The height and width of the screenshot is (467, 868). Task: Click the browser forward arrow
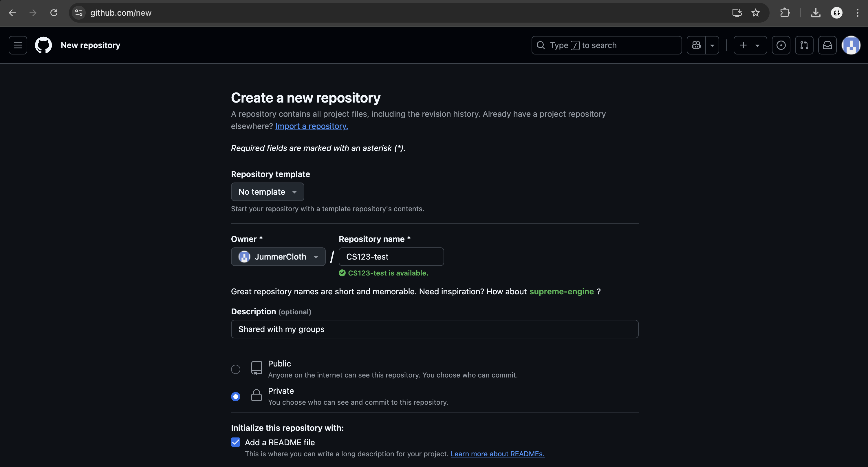click(x=33, y=13)
